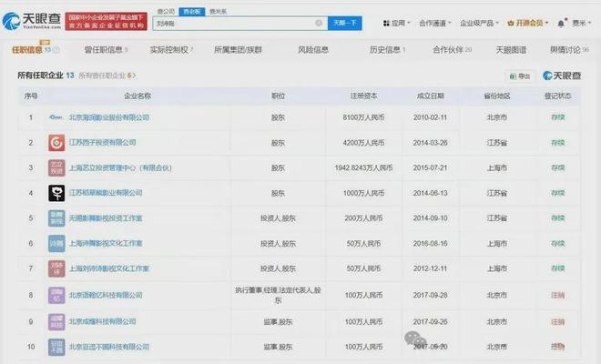The image size is (601, 364).
Task: Click the help icon next to 任职信息 13
Action: (x=56, y=50)
